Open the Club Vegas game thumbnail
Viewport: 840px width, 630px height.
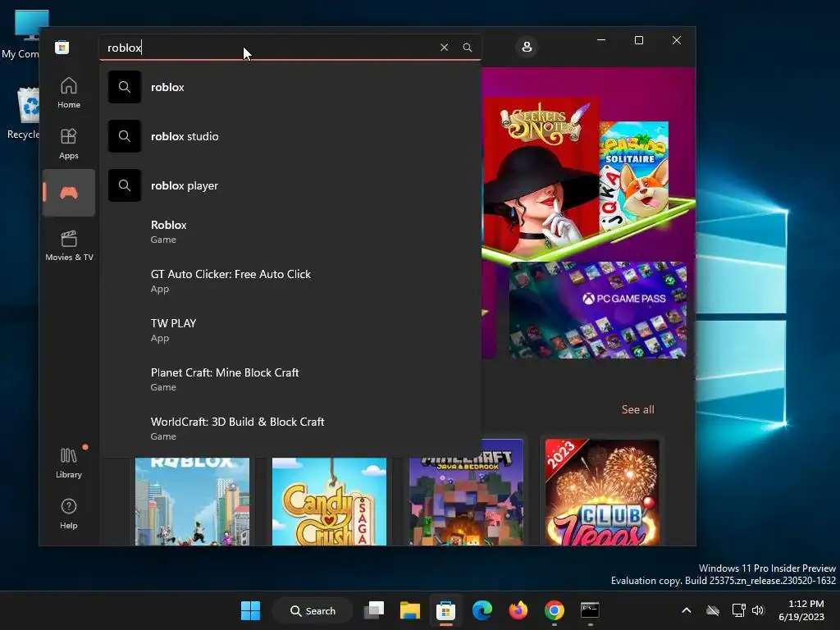tap(602, 493)
